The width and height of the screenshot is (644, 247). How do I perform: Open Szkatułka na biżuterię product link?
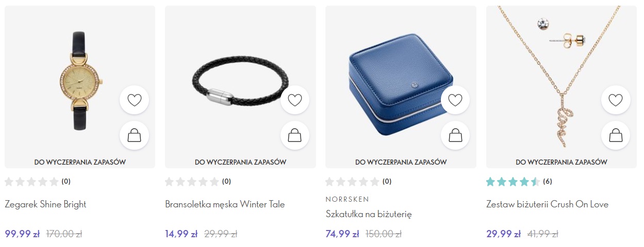coord(369,214)
